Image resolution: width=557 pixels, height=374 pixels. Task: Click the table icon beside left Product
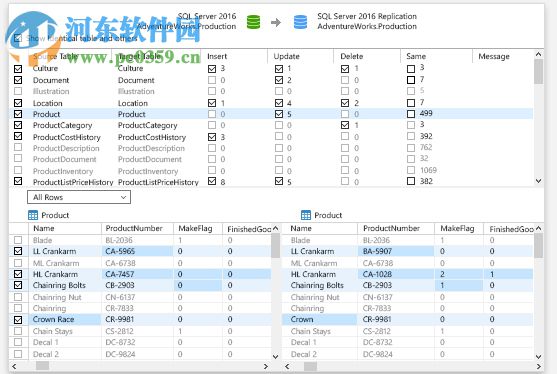(33, 215)
